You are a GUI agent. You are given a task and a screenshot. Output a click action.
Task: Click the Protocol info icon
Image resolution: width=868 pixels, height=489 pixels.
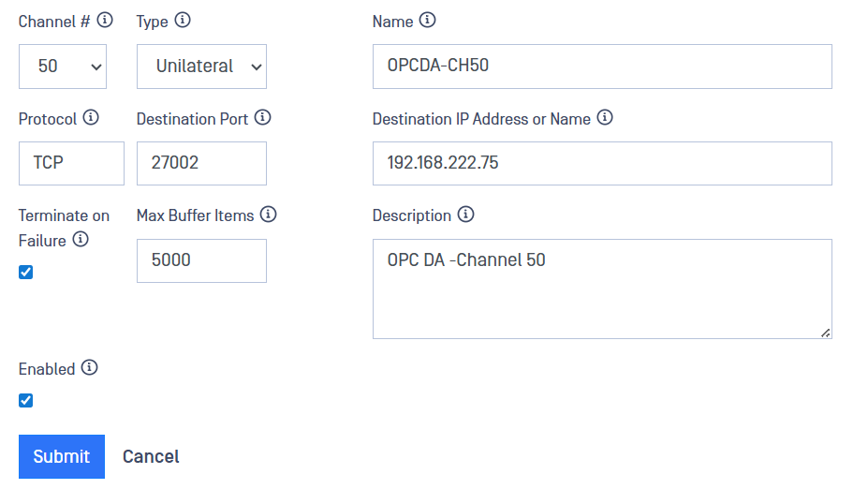91,117
